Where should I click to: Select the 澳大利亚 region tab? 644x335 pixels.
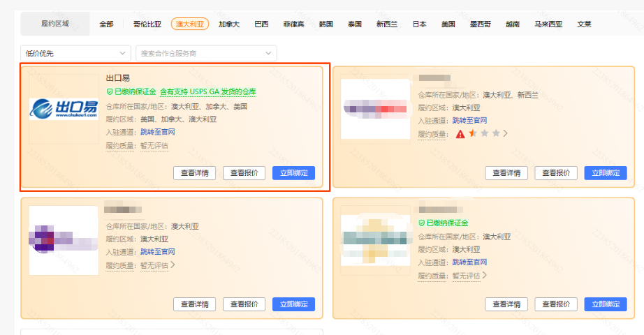point(189,24)
